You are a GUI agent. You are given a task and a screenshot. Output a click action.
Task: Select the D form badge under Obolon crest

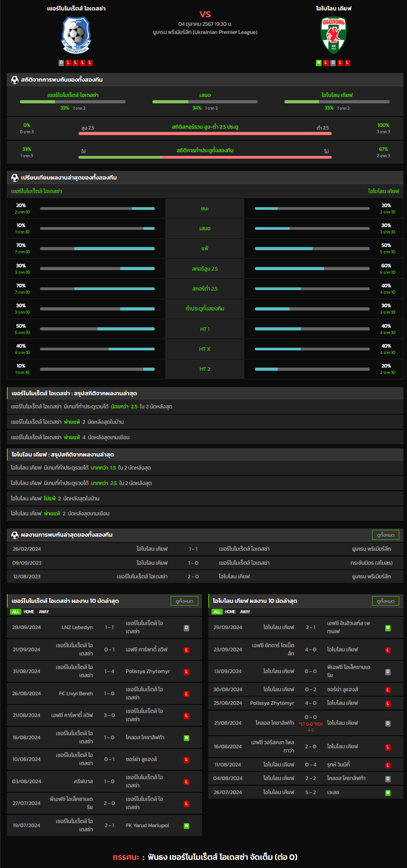tap(333, 63)
